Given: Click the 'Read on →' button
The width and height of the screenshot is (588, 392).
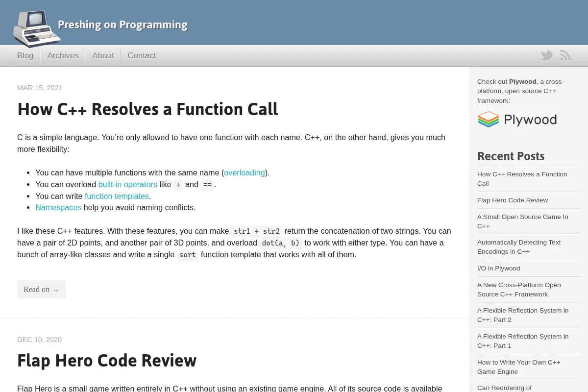Looking at the screenshot, I should pyautogui.click(x=41, y=289).
